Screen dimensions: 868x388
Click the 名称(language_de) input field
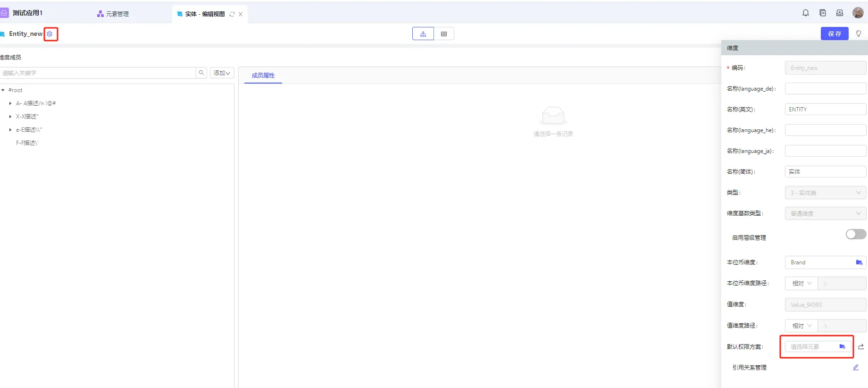[x=826, y=89]
